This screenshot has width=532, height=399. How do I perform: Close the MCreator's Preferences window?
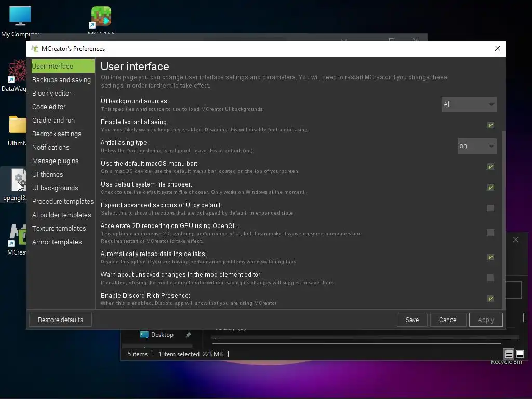pos(497,48)
